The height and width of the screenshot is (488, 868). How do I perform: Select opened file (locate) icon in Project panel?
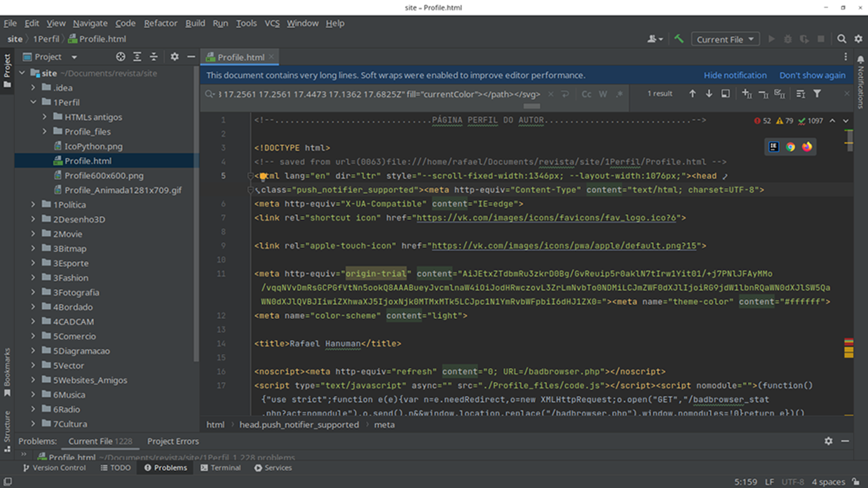click(121, 57)
